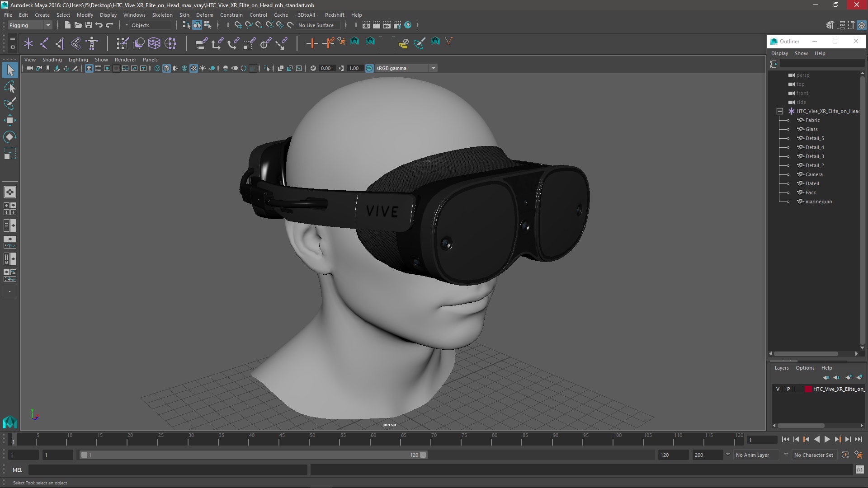Click the Aim Constraint icon
868x488 pixels.
pos(265,43)
